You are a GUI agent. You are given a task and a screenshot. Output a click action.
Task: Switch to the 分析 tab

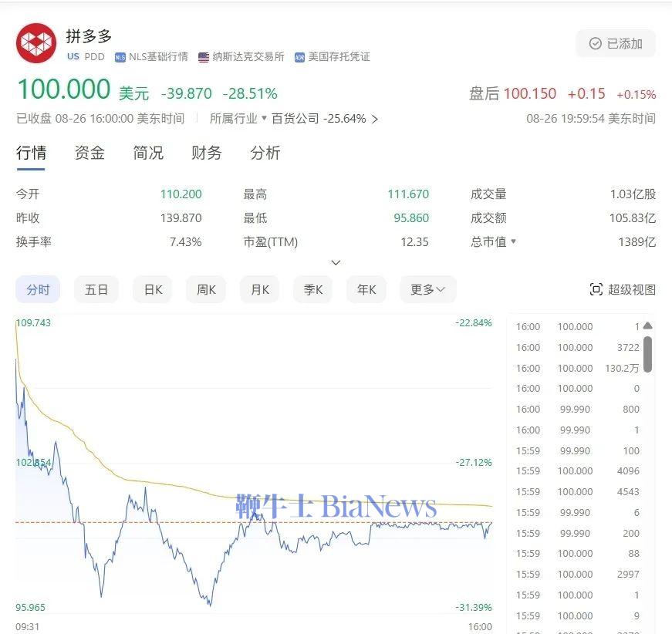pyautogui.click(x=265, y=153)
